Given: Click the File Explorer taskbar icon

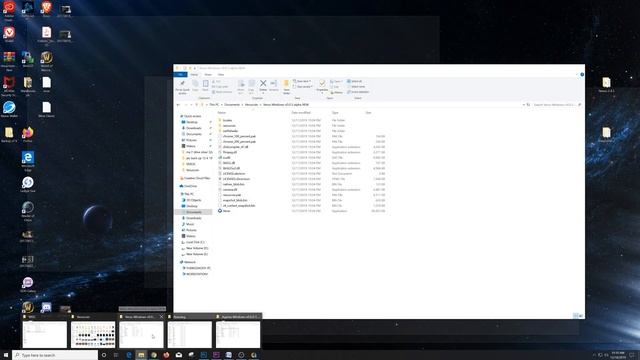Looking at the screenshot, I should (x=141, y=355).
